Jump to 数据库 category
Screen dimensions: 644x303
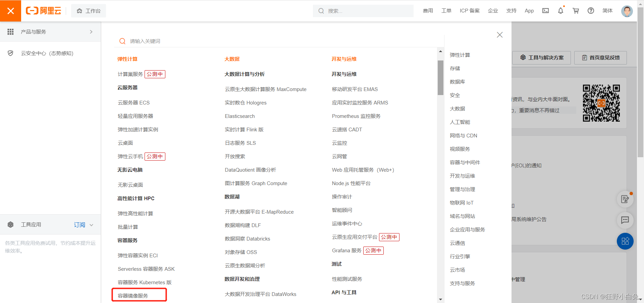pyautogui.click(x=458, y=82)
